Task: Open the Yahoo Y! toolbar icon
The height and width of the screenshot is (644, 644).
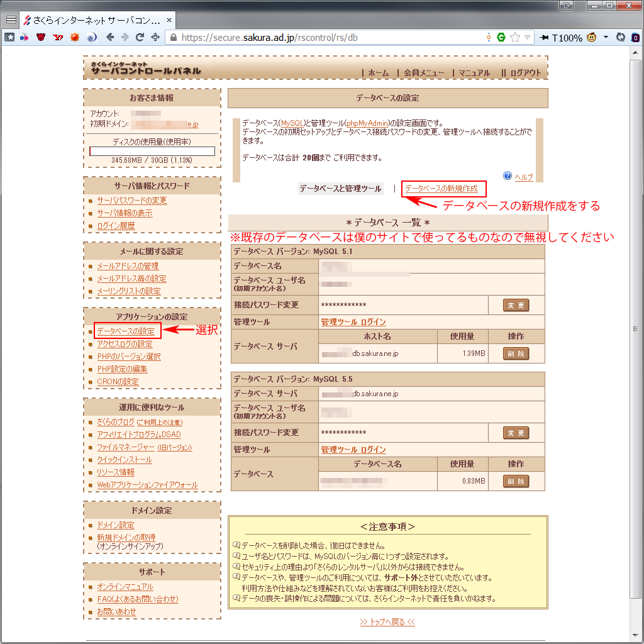Action: [58, 37]
